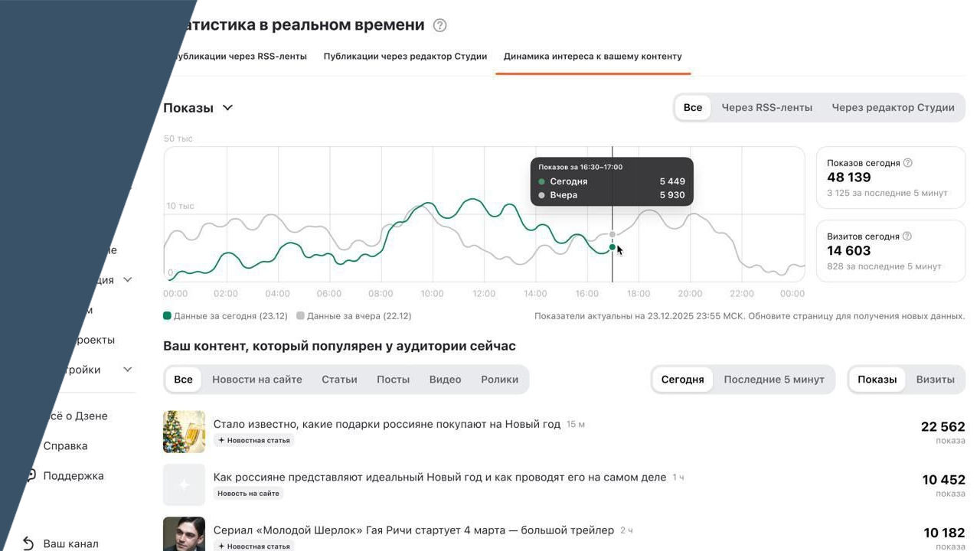Viewport: 980px width, 551px height.
Task: Click the green 'Данные за сегодня' legend marker
Action: click(x=167, y=316)
